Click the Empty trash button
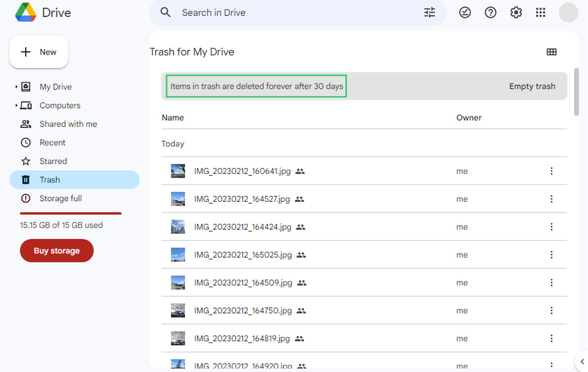The width and height of the screenshot is (588, 372). [532, 86]
